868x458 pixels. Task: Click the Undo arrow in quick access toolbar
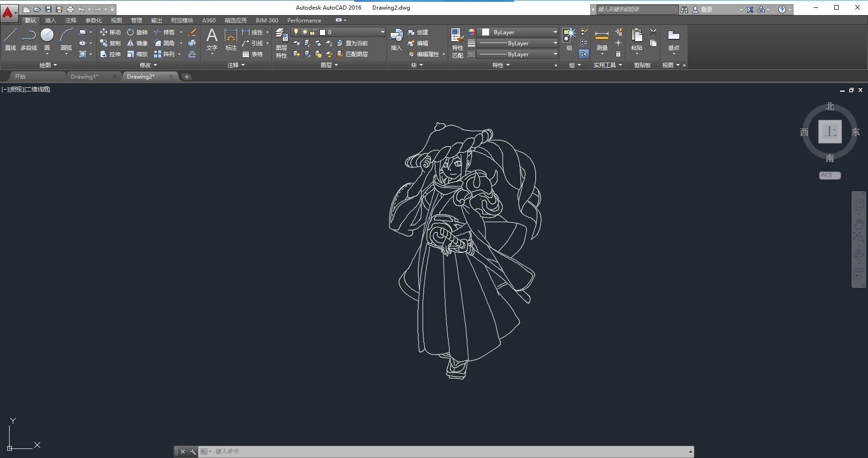81,9
